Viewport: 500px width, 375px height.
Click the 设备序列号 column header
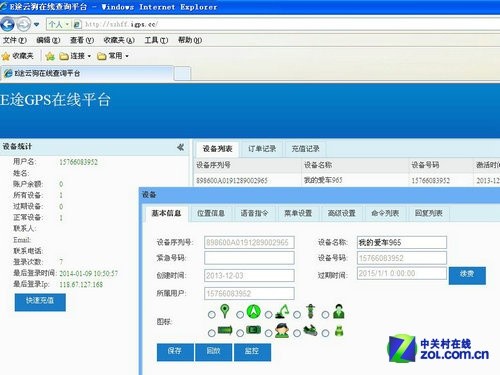(248, 165)
